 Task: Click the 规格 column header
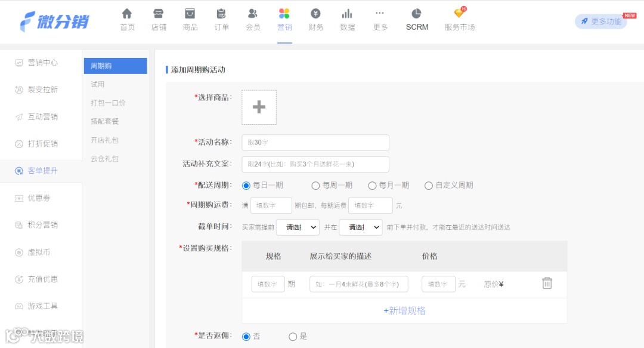point(273,256)
